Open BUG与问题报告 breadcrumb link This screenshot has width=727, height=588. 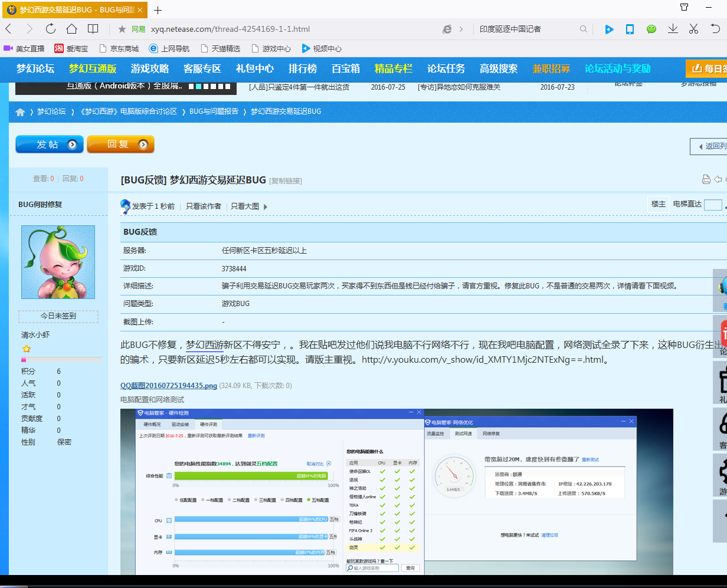click(x=214, y=111)
